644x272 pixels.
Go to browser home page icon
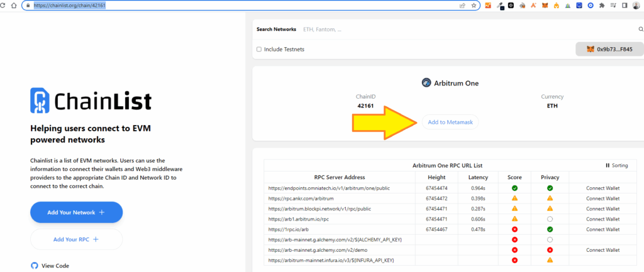[x=14, y=5]
